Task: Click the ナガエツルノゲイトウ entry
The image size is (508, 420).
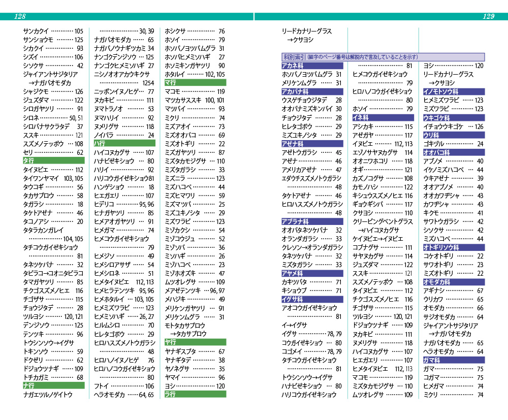Action: [48, 395]
